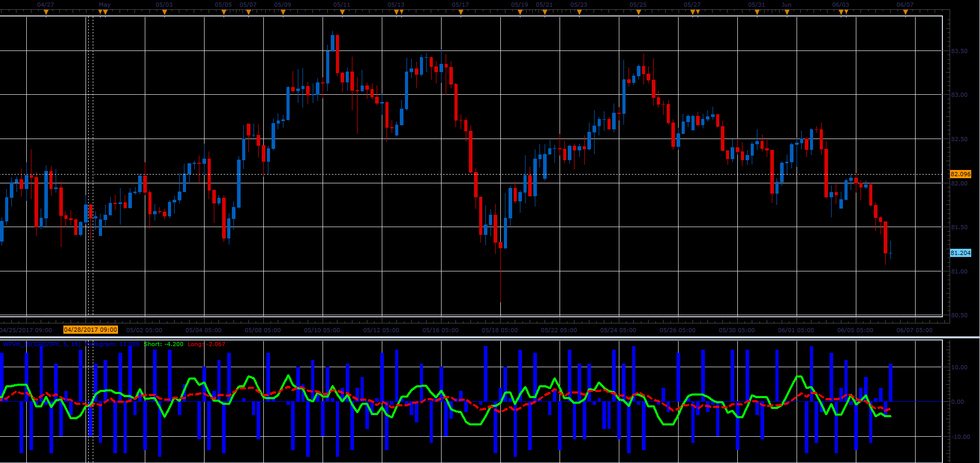The image size is (980, 463).
Task: Click the Histogram: 11.000 value label
Action: (x=112, y=344)
